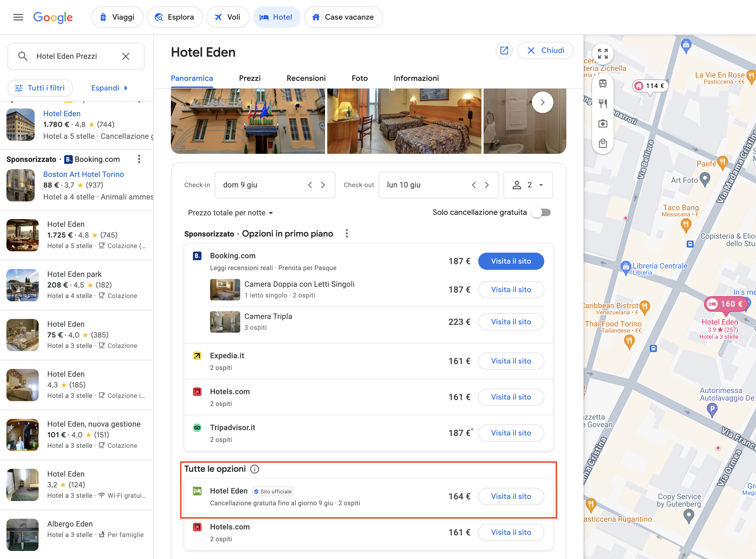Visit Expedia.it site for 161 €
This screenshot has width=756, height=559.
[x=511, y=361]
